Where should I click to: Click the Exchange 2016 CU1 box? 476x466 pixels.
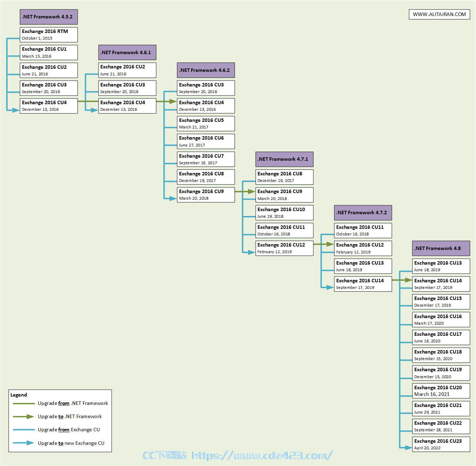[49, 52]
